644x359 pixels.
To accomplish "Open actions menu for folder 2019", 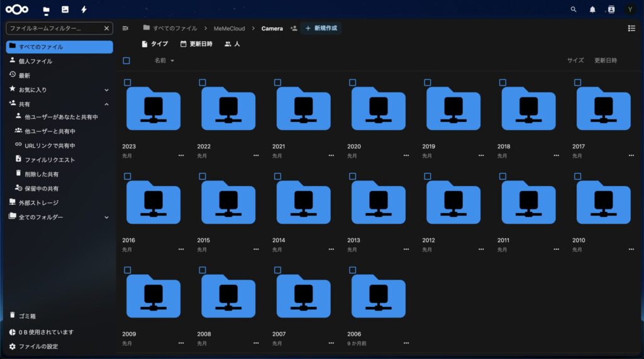I will (481, 156).
